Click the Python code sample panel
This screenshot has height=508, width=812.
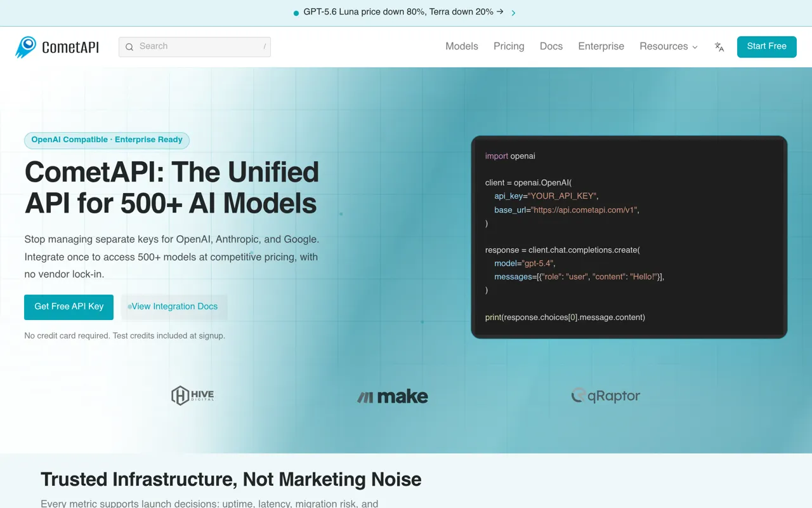[x=629, y=237]
